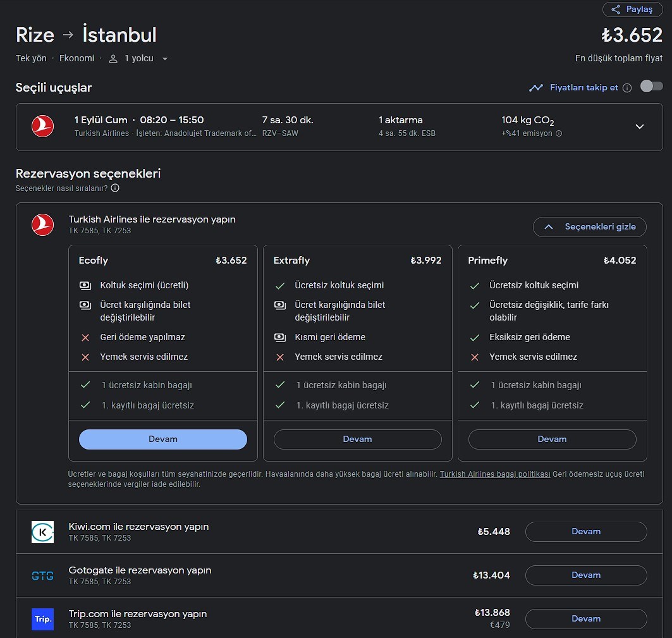The width and height of the screenshot is (672, 638).
Task: Click Ecofly checkmark beside 1 ücretsiz kabin bagajı
Action: tap(85, 385)
